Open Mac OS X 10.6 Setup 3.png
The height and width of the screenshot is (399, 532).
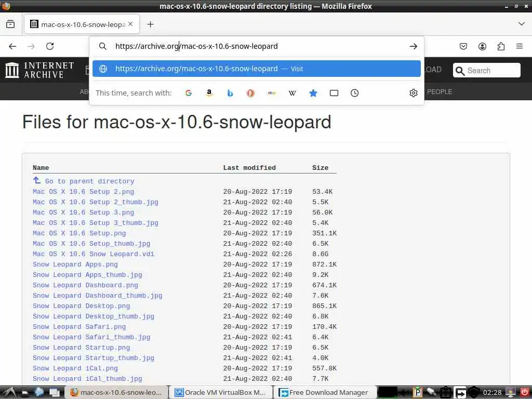click(x=83, y=212)
